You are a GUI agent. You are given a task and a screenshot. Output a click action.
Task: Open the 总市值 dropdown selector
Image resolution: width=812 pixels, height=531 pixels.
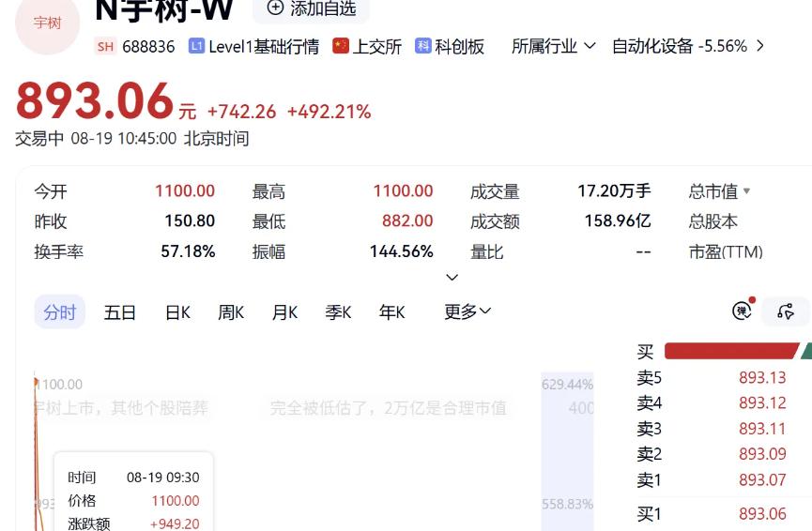719,191
